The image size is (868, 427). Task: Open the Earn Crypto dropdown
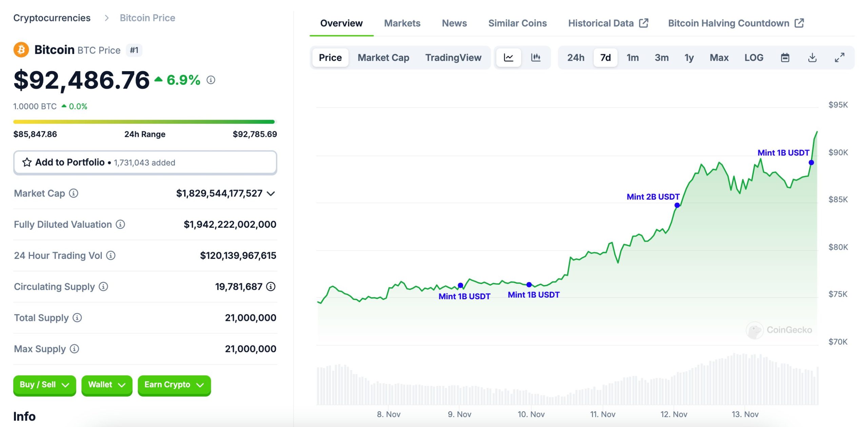(x=174, y=385)
